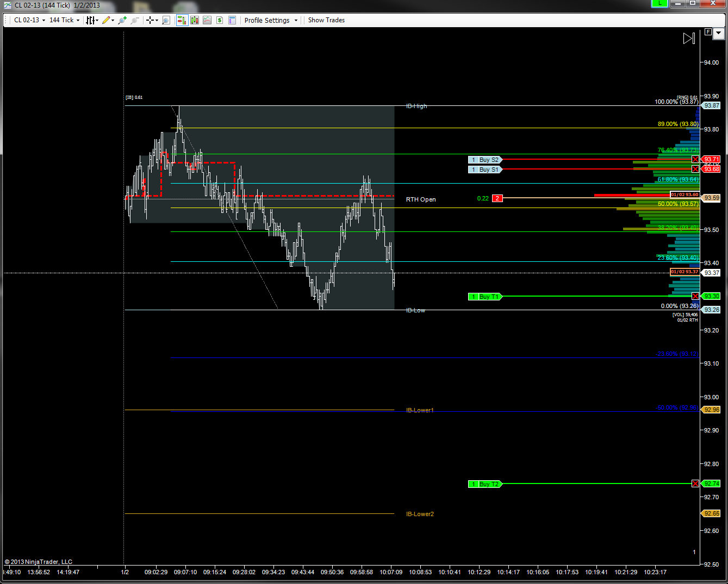Click the bar chart style icon
The width and height of the screenshot is (728, 584).
pyautogui.click(x=90, y=20)
